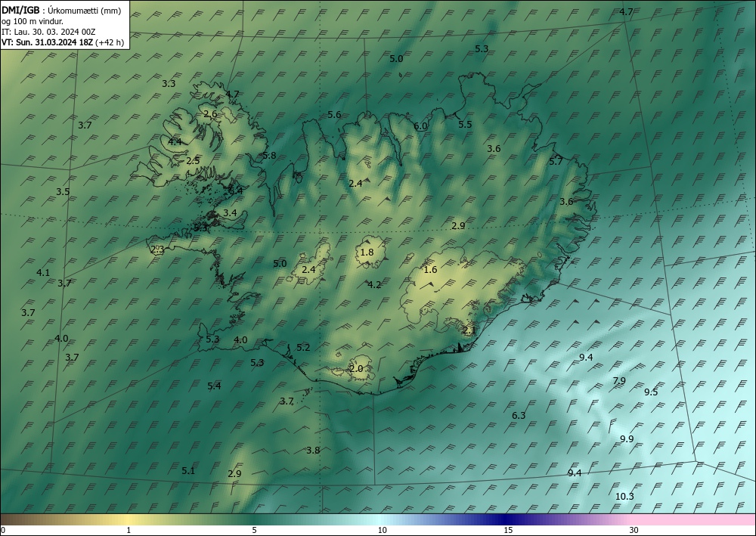756x536 pixels.
Task: Select the 'IT: Lau. 30. 03. 2024 00Z' line
Action: click(x=48, y=32)
